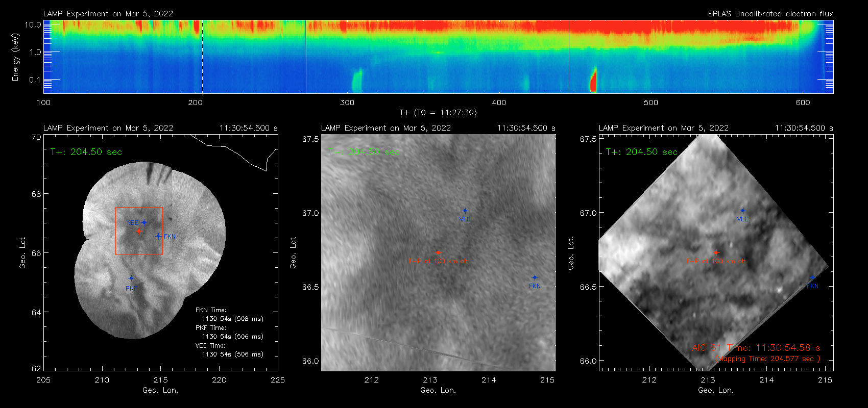Image resolution: width=868 pixels, height=408 pixels.
Task: Click the '11:30:54.500 s' timestamp above right panel
Action: (x=804, y=128)
